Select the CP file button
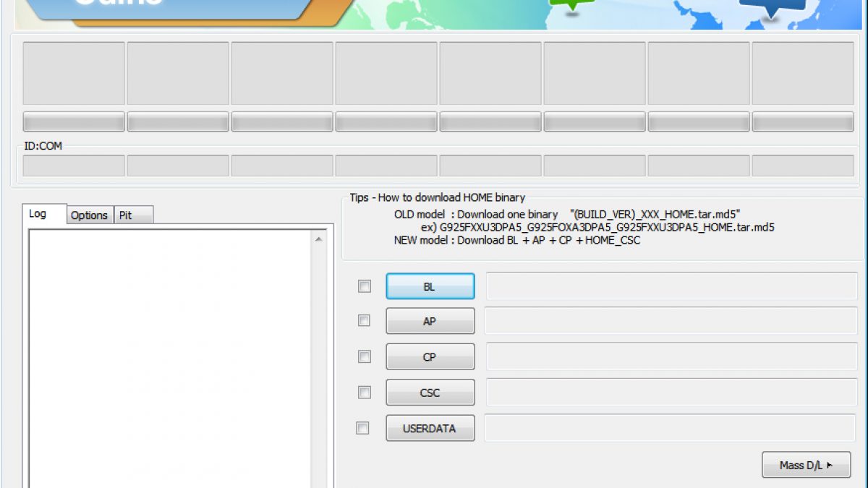Screen dimensions: 868x488 coord(430,357)
